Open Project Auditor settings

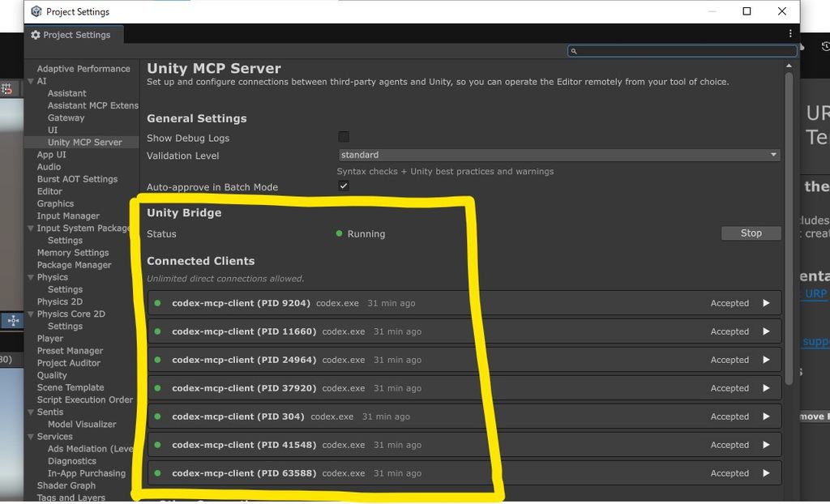coord(68,363)
